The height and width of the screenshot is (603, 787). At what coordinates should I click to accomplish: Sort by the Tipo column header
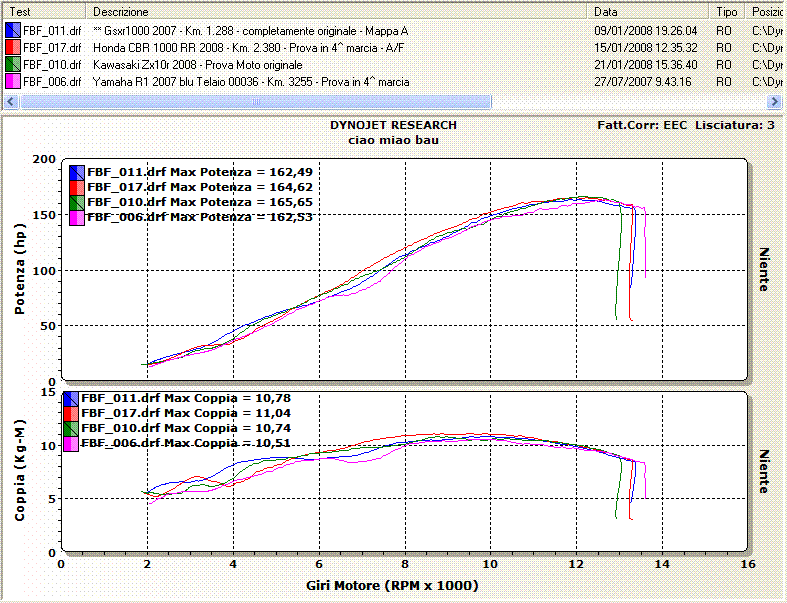[x=726, y=12]
